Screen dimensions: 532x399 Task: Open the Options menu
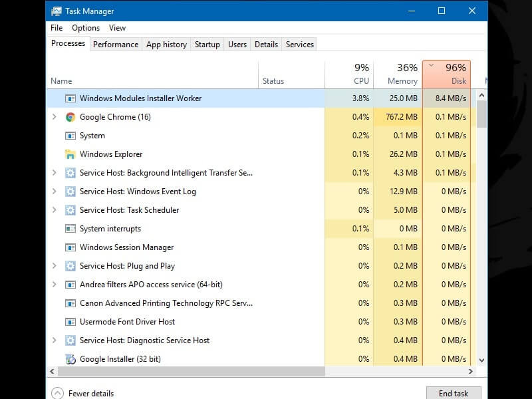click(86, 28)
